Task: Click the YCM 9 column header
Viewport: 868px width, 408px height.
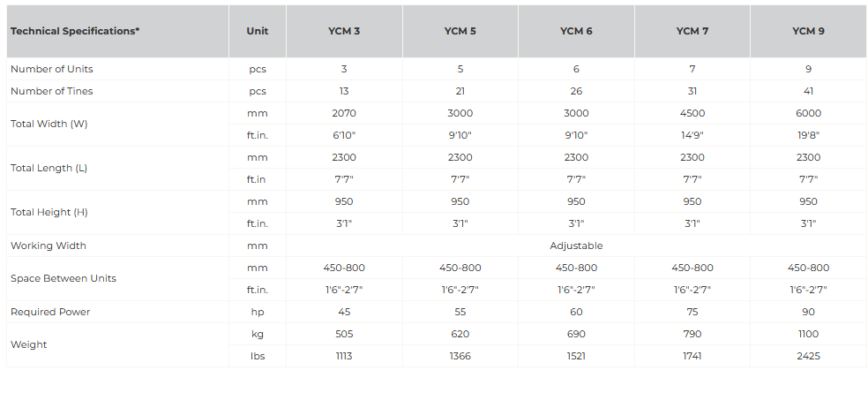Action: (808, 31)
